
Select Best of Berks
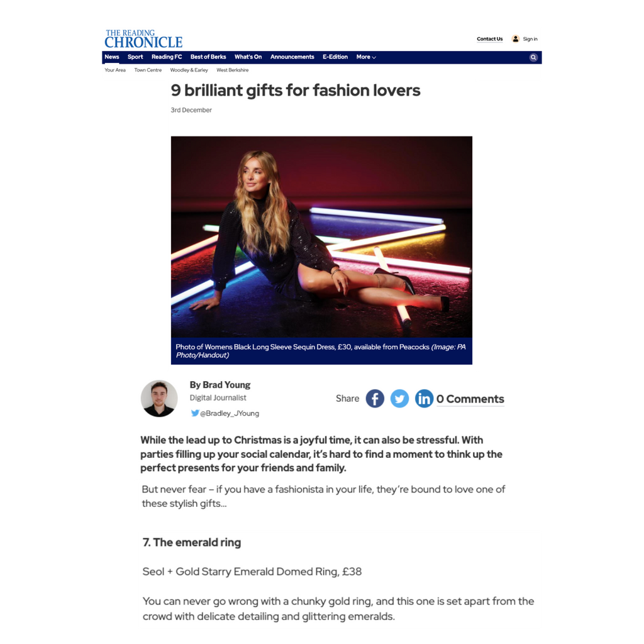208,57
